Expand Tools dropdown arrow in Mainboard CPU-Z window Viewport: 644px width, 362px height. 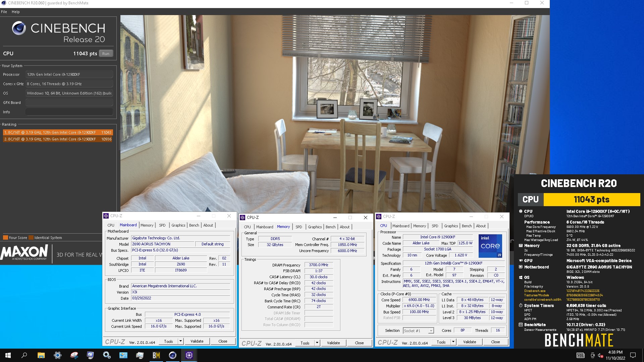pyautogui.click(x=180, y=341)
